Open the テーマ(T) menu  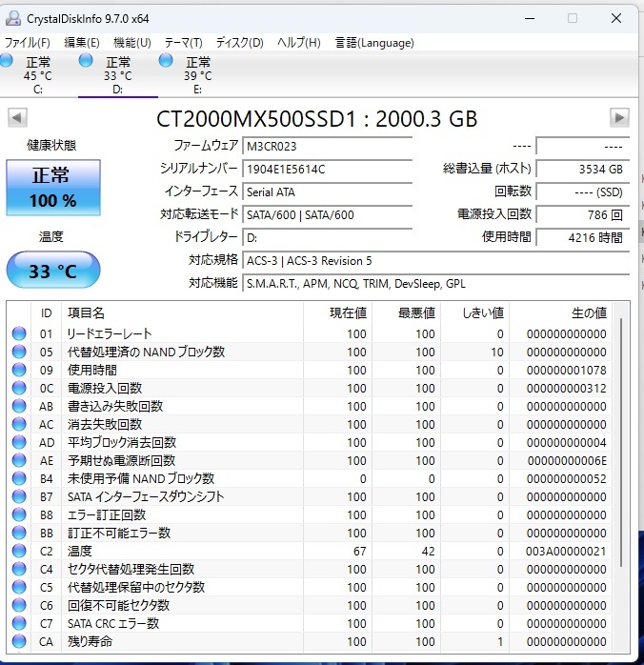[183, 43]
